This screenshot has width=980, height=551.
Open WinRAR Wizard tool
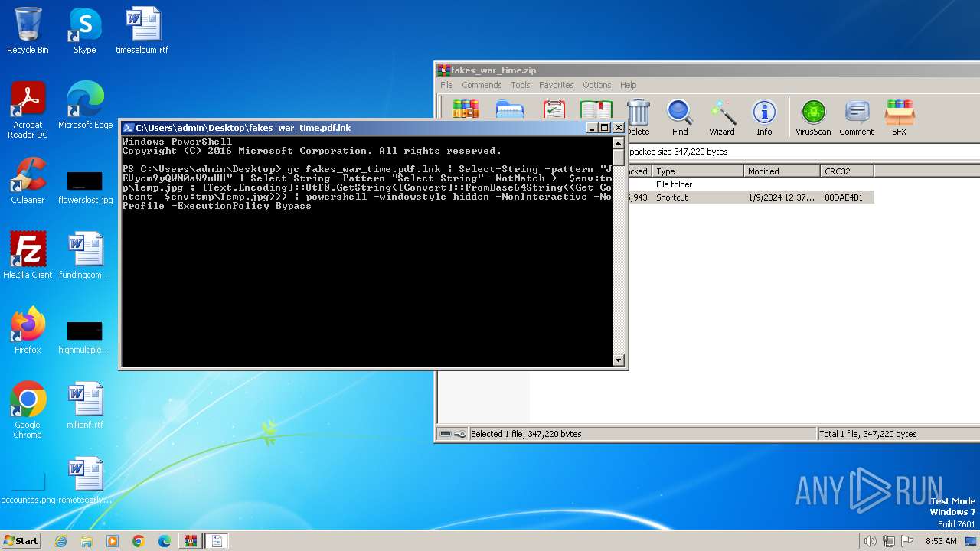(x=721, y=118)
